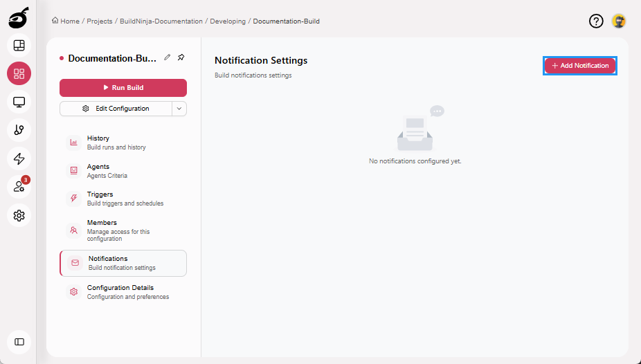The height and width of the screenshot is (364, 641).
Task: Open BuildNinja-Documentation breadcrumb link
Action: tap(161, 21)
